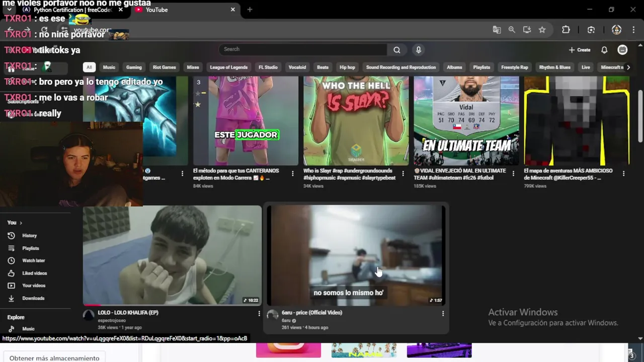The height and width of the screenshot is (362, 644).
Task: Select the All filter chip
Action: click(x=89, y=67)
